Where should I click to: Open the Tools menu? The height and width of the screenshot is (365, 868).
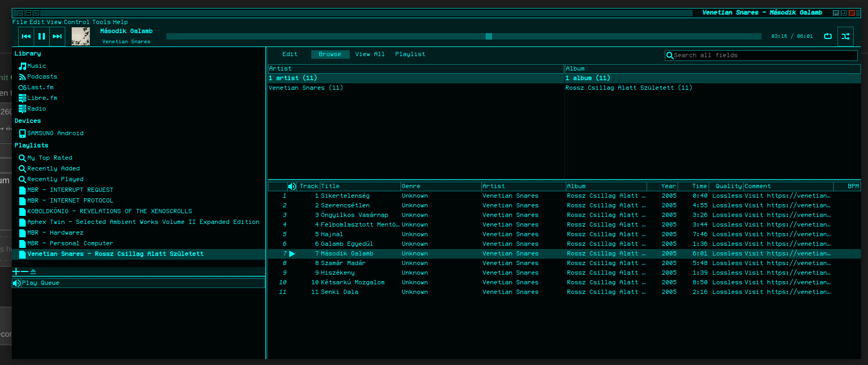click(x=101, y=22)
